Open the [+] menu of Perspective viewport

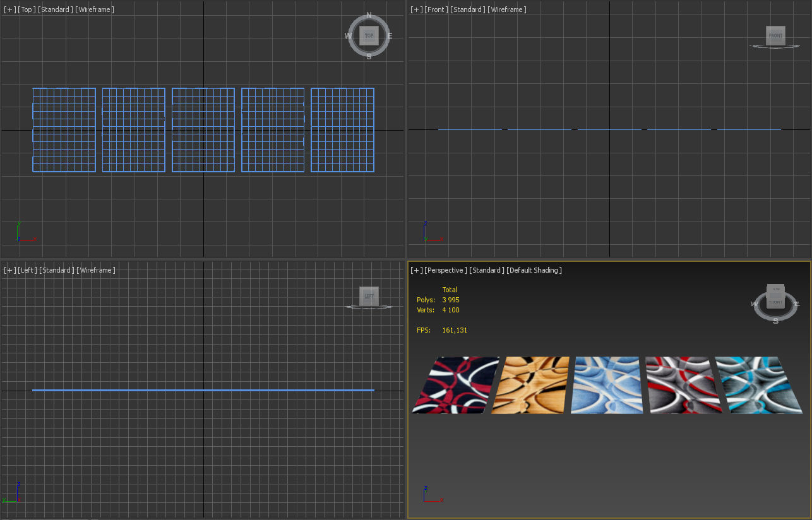click(x=417, y=270)
